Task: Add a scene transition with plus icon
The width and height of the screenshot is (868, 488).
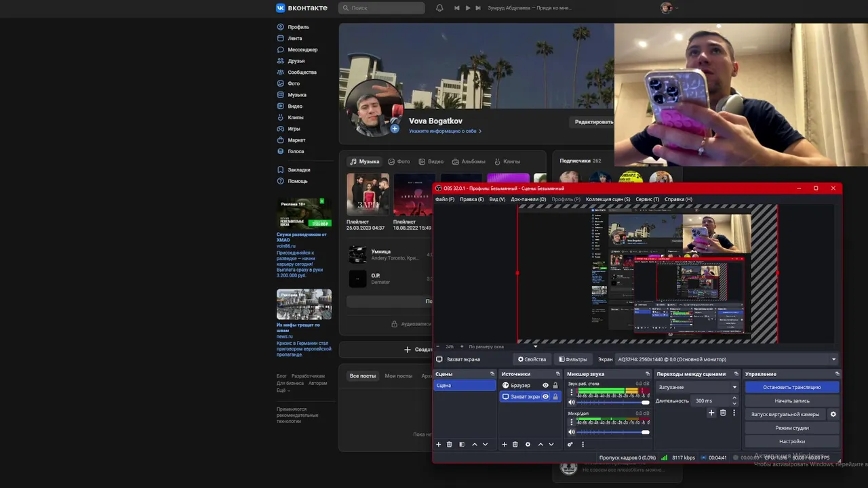Action: pyautogui.click(x=711, y=413)
